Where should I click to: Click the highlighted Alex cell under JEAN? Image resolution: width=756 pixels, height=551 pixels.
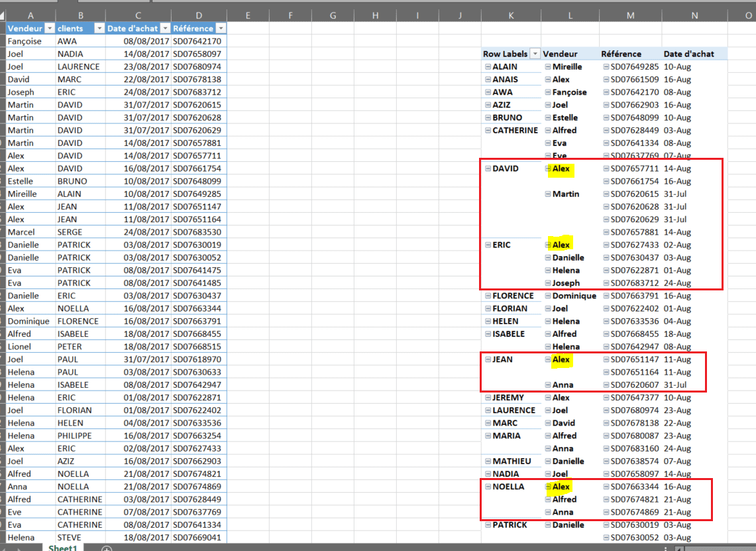coord(561,360)
